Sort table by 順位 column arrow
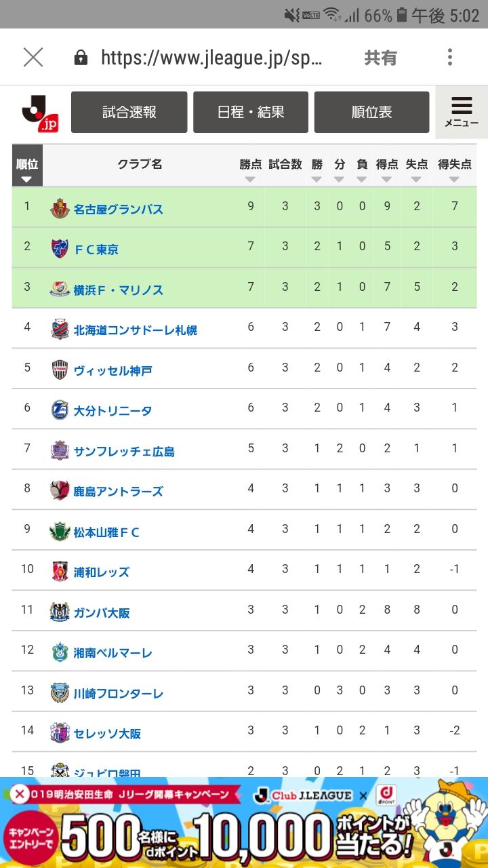 point(27,179)
